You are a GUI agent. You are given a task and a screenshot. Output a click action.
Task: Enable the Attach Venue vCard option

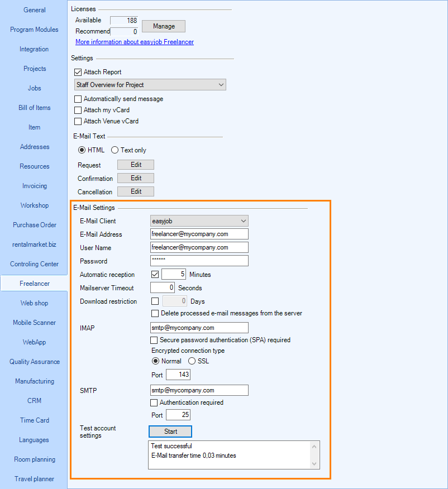78,121
